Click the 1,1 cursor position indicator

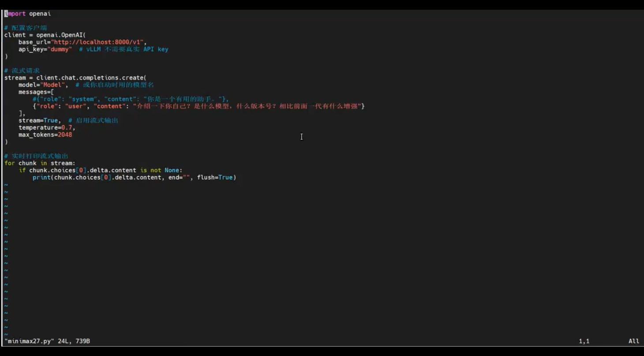(x=584, y=341)
